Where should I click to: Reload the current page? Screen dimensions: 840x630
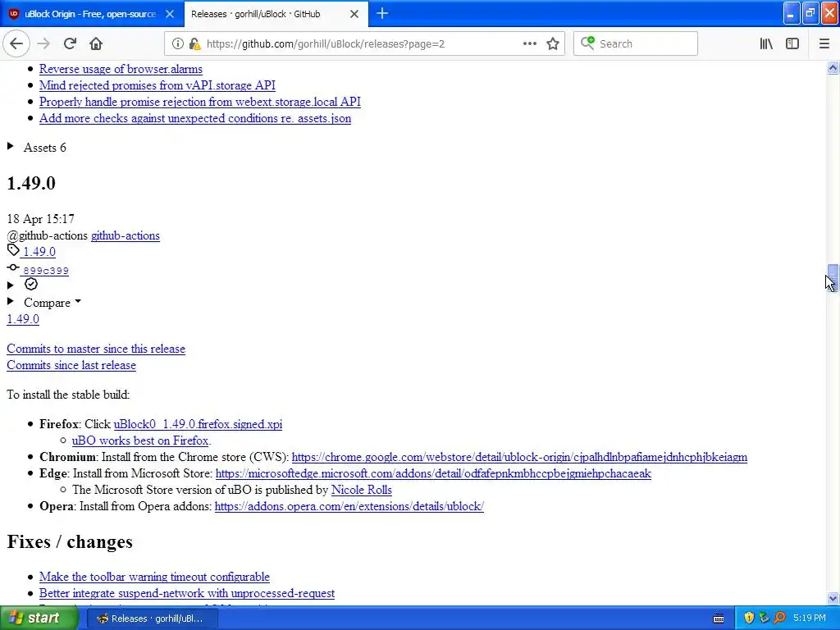(70, 43)
